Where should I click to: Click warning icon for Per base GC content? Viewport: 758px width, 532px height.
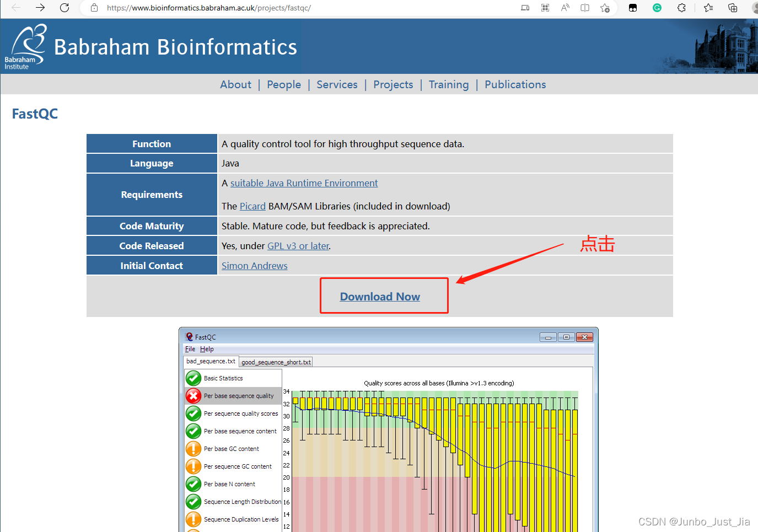193,449
